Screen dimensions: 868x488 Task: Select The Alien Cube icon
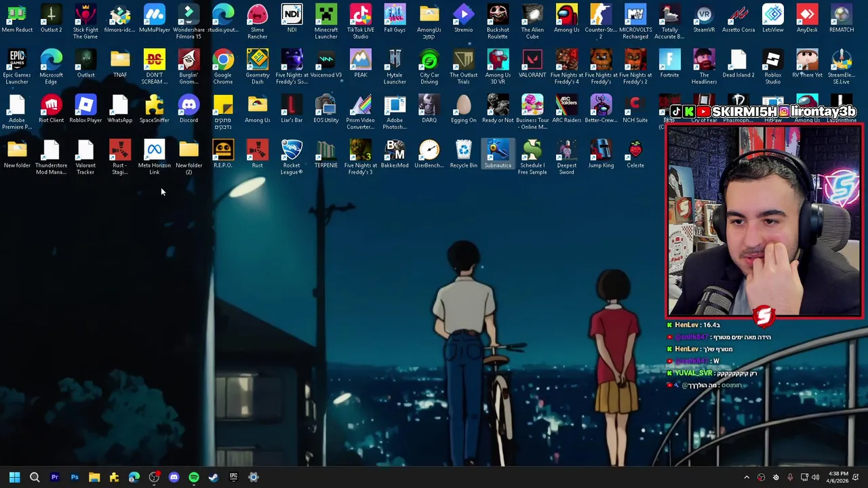click(x=532, y=22)
